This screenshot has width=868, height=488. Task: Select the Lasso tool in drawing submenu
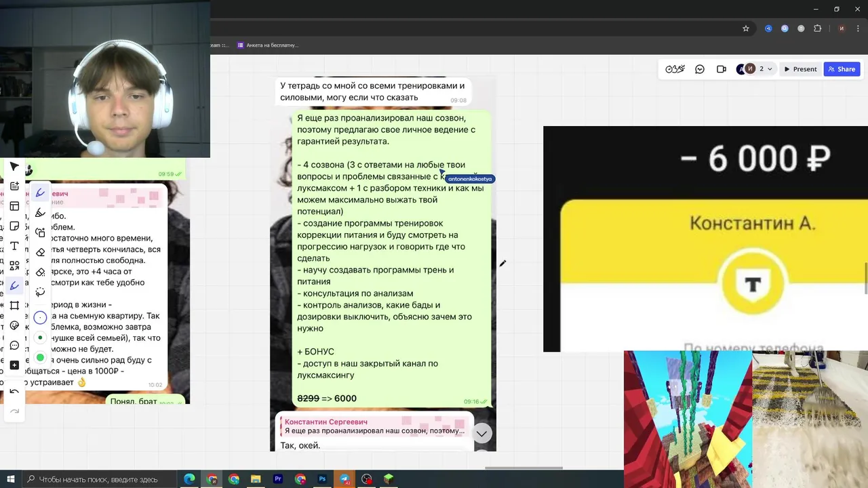tap(40, 292)
